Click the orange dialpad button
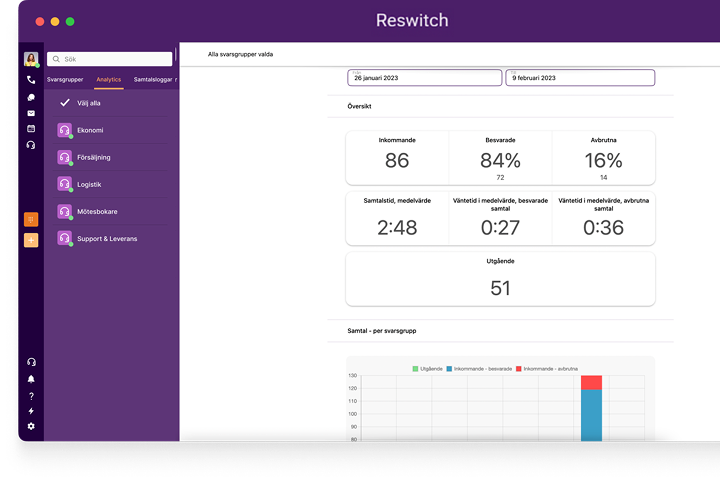Screen dimensions: 720x482 click(x=31, y=219)
